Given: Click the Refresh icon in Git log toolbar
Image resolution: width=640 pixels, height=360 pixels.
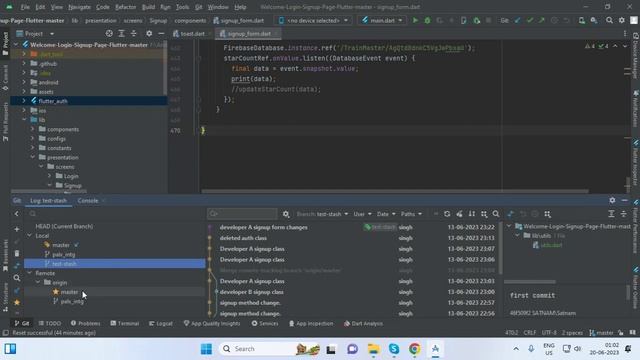Looking at the screenshot, I should (447, 214).
